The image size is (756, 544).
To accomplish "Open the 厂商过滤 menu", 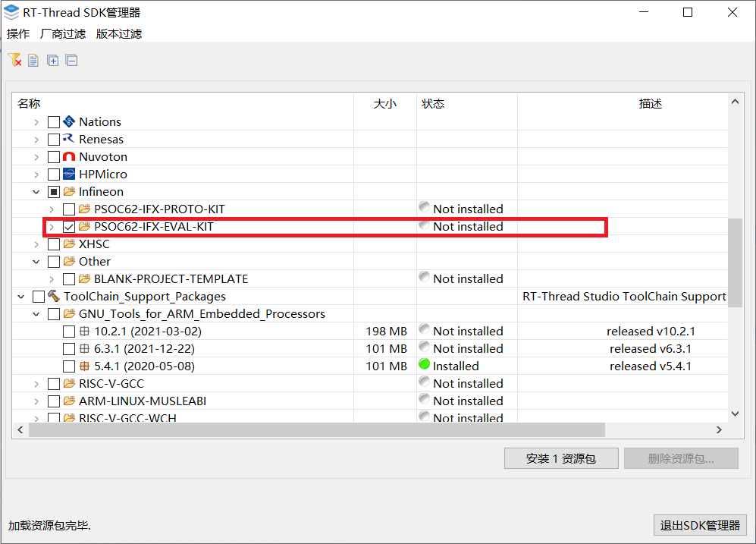I will [x=63, y=33].
